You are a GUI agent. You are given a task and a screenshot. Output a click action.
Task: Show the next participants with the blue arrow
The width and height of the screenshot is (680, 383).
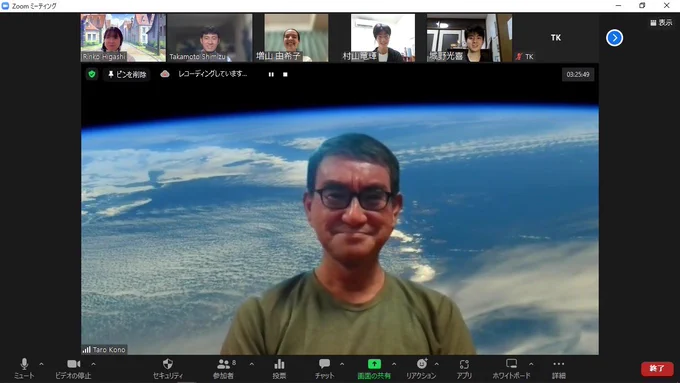click(614, 38)
